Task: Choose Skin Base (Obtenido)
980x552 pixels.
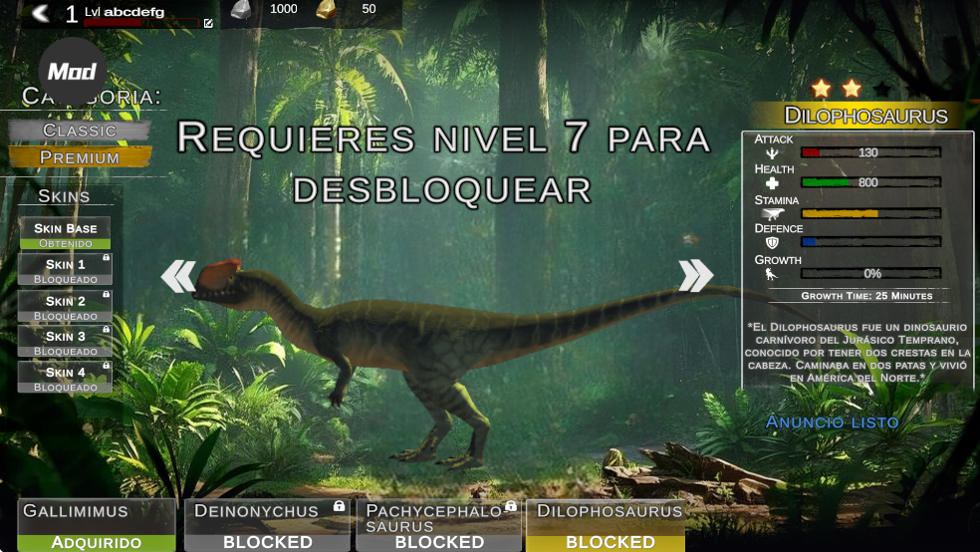Action: (x=65, y=233)
